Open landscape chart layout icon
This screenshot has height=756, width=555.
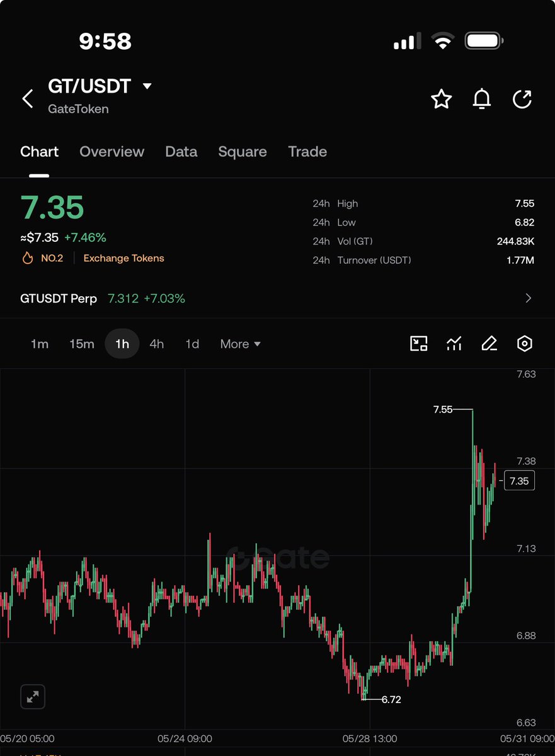coord(419,343)
